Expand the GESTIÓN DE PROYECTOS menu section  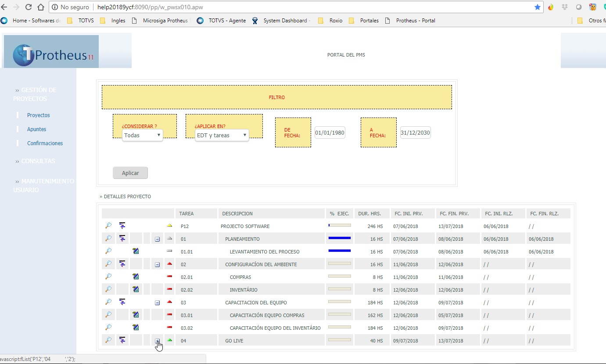[35, 94]
